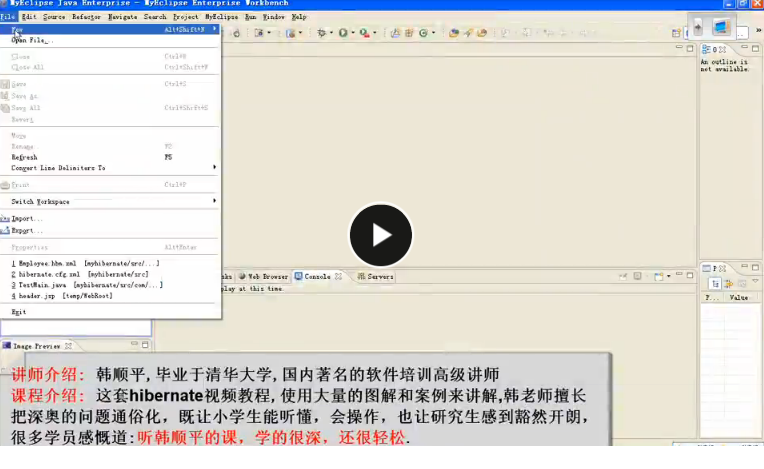Viewport: 764px width, 469px height.
Task: Minimize the Image Preview view
Action: [134, 344]
